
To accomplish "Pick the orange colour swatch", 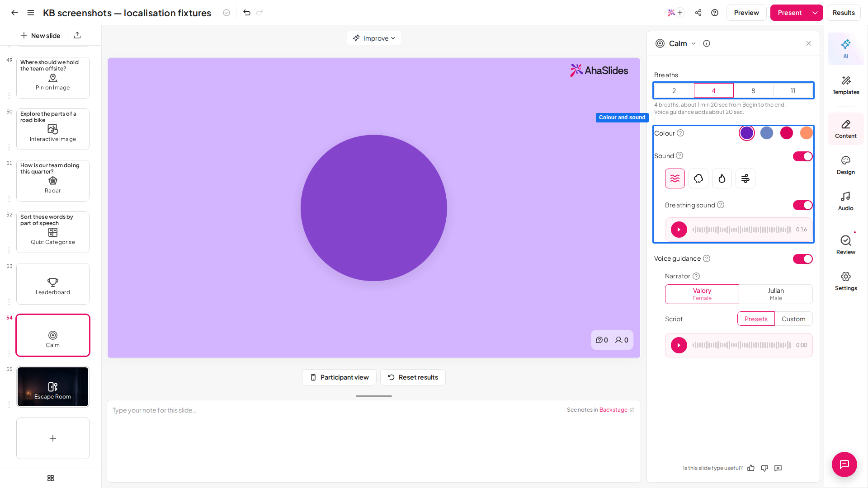I will tap(807, 133).
